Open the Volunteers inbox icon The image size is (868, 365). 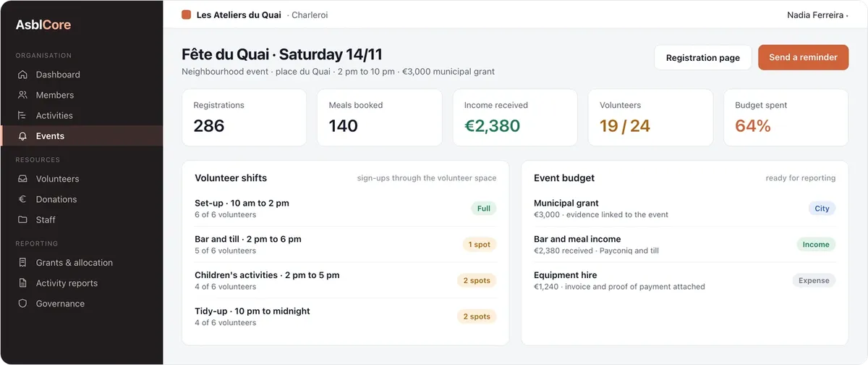tap(22, 179)
